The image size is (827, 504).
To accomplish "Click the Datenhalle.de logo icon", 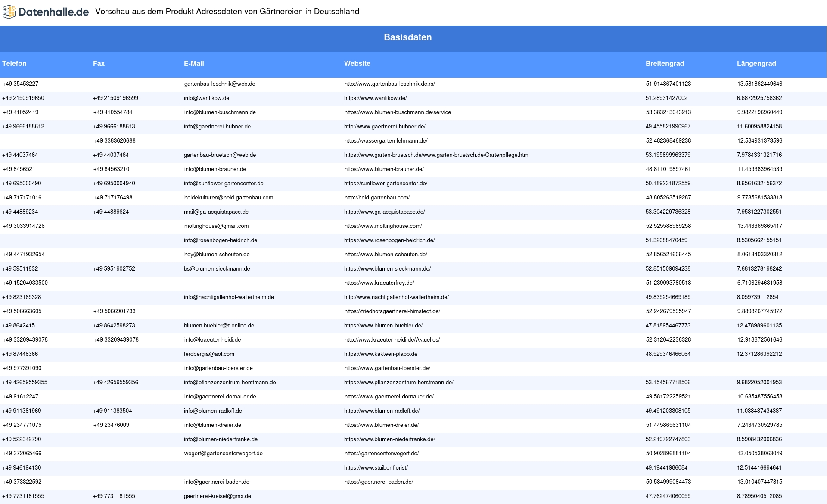I will point(9,12).
